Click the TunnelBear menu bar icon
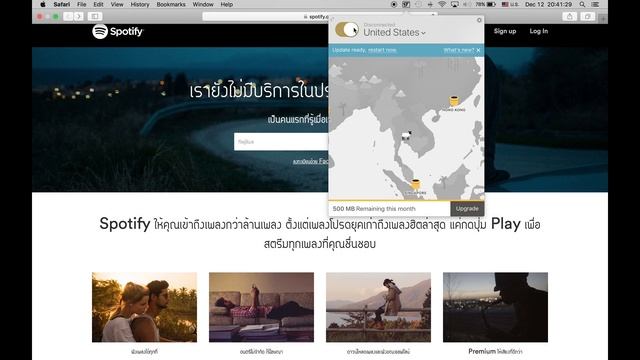This screenshot has height=360, width=640. pos(406,4)
